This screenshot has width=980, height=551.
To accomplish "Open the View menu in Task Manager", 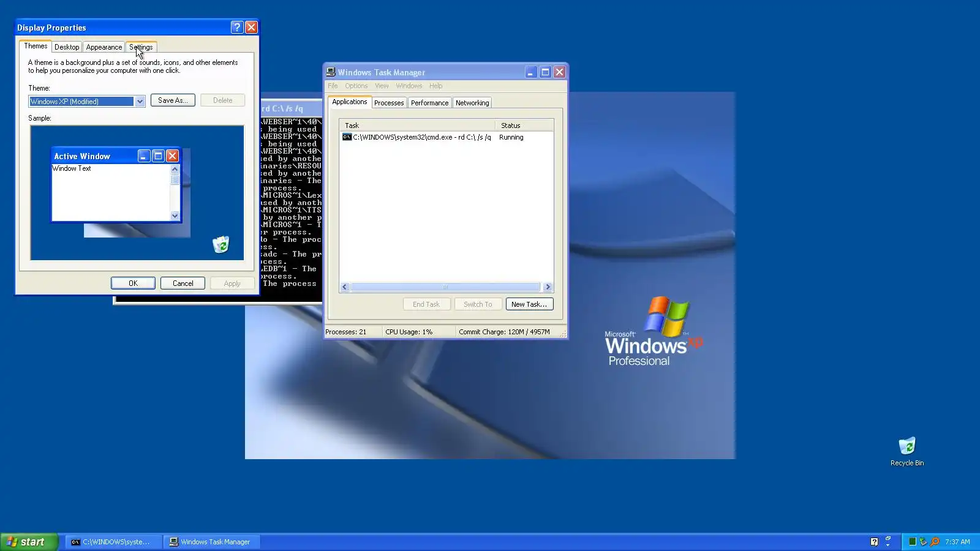I will click(x=382, y=86).
